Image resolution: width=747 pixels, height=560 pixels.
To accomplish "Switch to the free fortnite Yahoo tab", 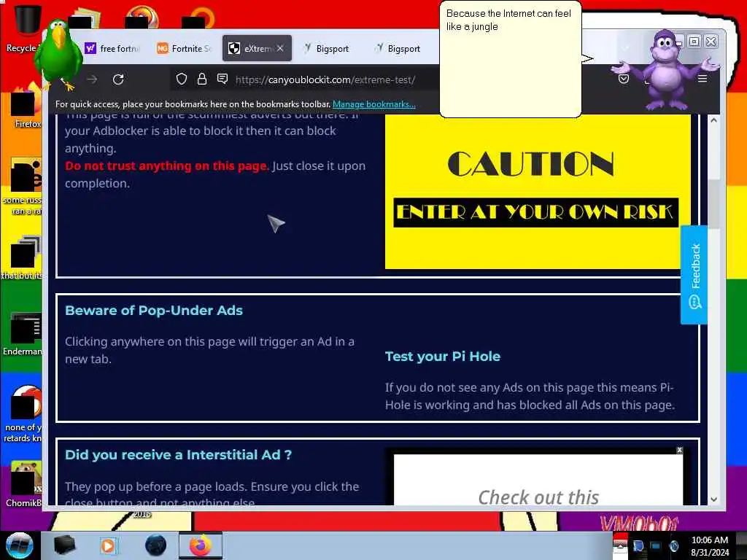I will (112, 48).
